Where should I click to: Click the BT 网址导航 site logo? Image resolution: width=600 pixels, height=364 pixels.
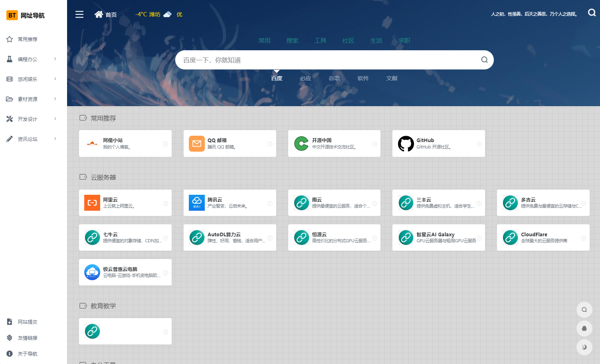click(x=26, y=15)
